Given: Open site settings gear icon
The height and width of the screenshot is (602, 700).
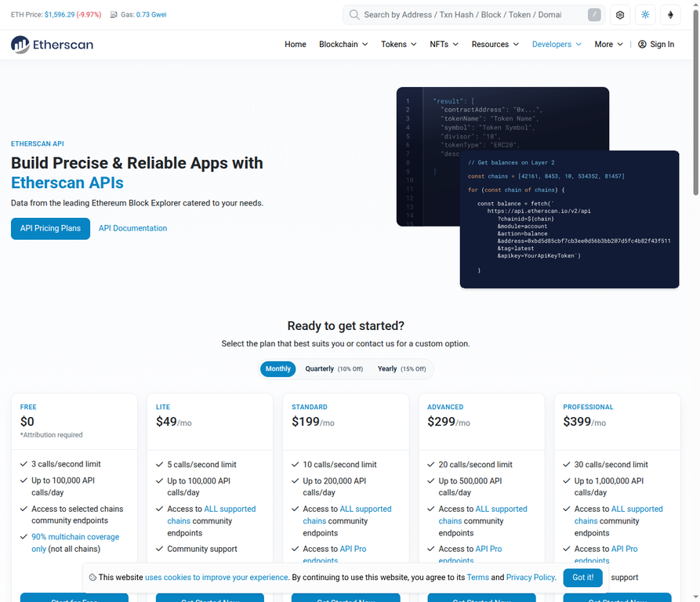Looking at the screenshot, I should coord(619,15).
